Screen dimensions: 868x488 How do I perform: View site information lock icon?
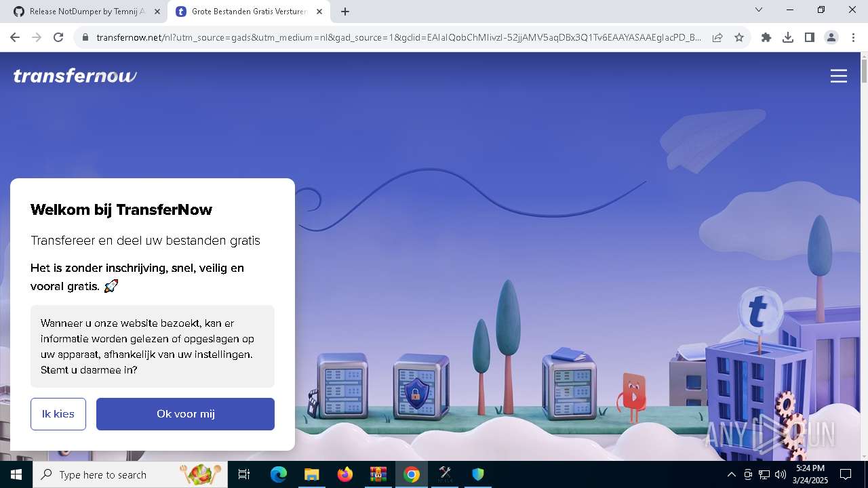[85, 38]
